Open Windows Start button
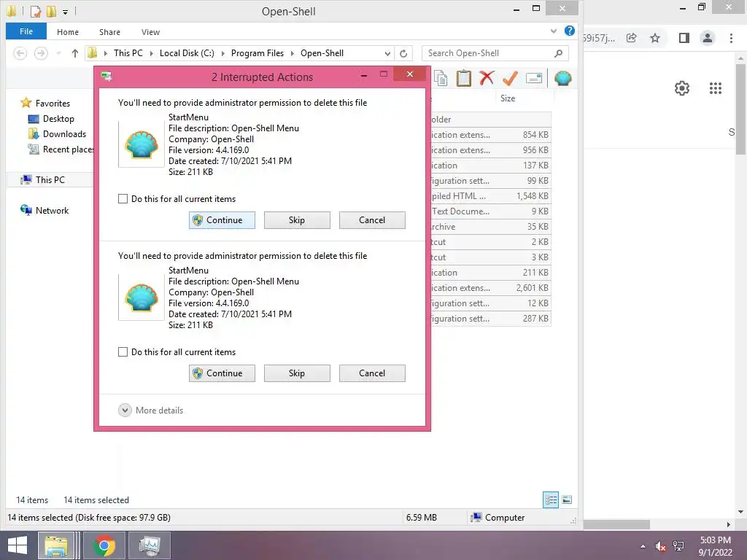Viewport: 747px width, 560px height. coord(18,545)
